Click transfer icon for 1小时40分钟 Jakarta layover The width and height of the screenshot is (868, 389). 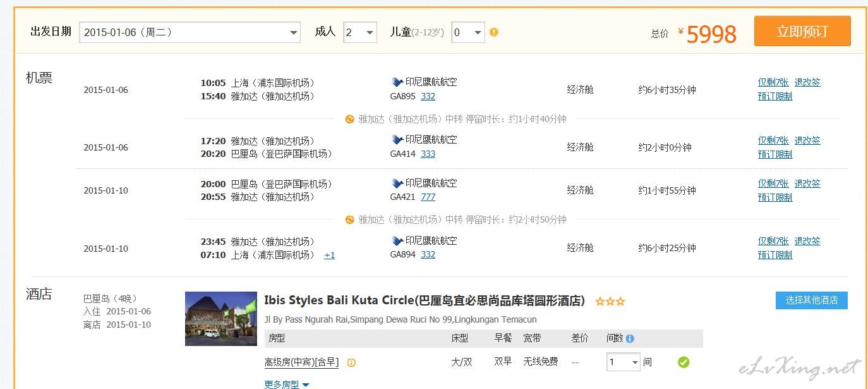click(x=349, y=119)
